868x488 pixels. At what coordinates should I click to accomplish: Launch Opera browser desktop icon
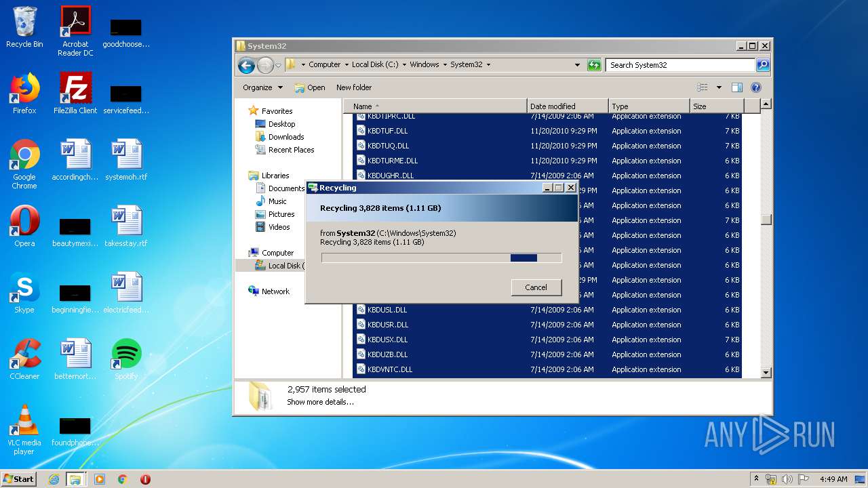pyautogui.click(x=24, y=227)
